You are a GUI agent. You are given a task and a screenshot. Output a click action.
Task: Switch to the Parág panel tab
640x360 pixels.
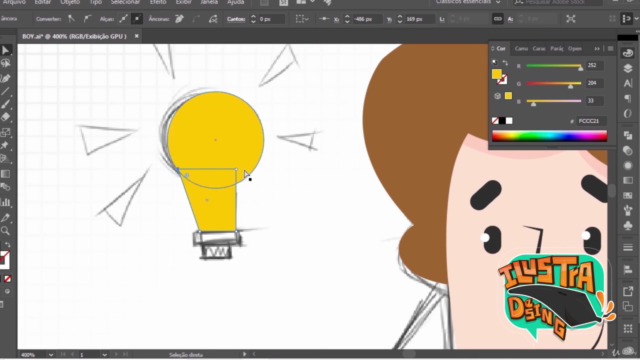coord(557,49)
